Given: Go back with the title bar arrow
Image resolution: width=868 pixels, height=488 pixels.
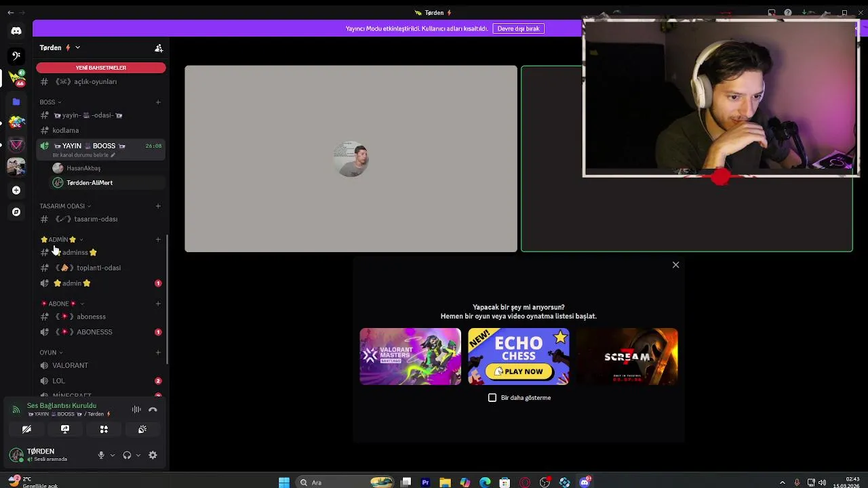Looking at the screenshot, I should tap(10, 13).
